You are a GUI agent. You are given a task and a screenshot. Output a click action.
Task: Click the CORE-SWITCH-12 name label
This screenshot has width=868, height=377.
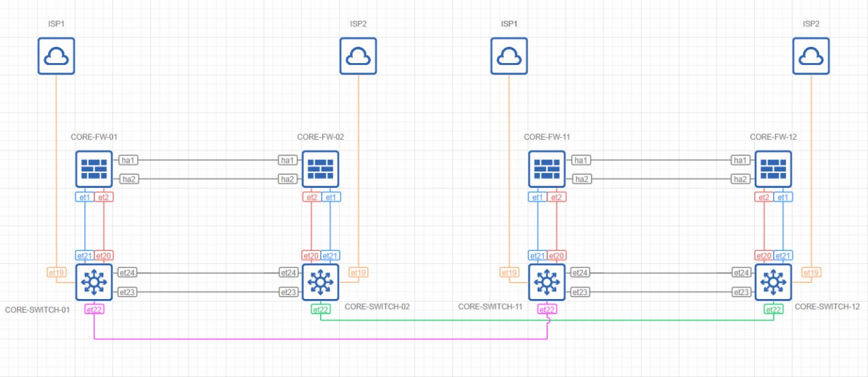[x=827, y=306]
